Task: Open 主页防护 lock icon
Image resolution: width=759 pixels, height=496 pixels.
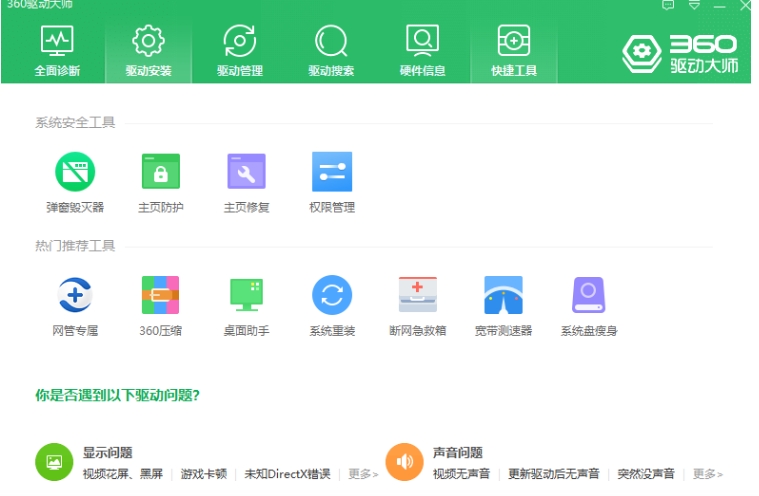Action: tap(161, 171)
